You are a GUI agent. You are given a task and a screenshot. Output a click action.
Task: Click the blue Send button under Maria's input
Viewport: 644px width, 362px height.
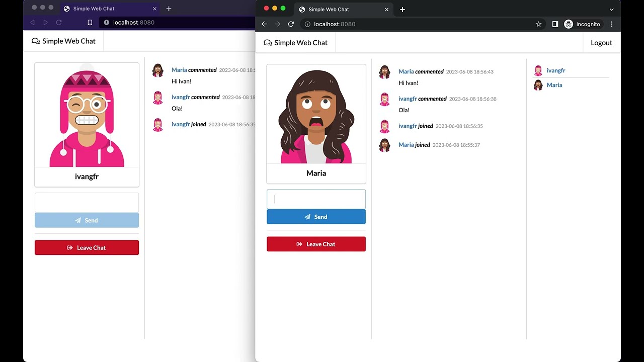click(316, 217)
